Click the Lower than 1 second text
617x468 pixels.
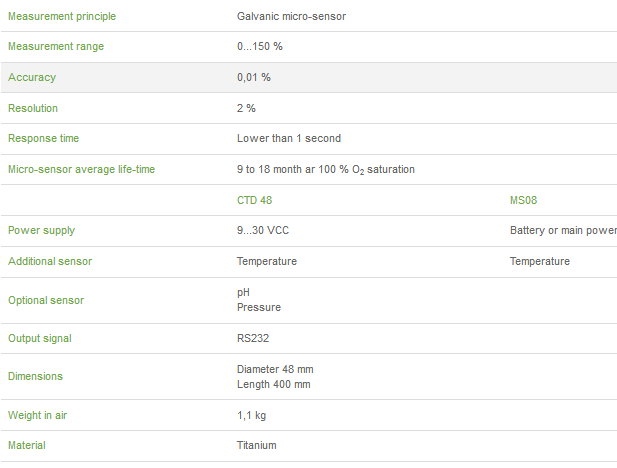[x=289, y=138]
